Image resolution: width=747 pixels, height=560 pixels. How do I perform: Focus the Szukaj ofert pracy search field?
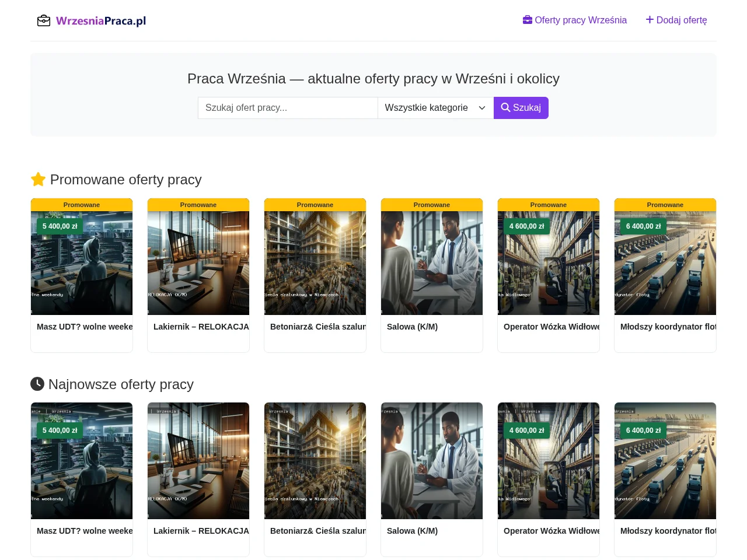288,108
